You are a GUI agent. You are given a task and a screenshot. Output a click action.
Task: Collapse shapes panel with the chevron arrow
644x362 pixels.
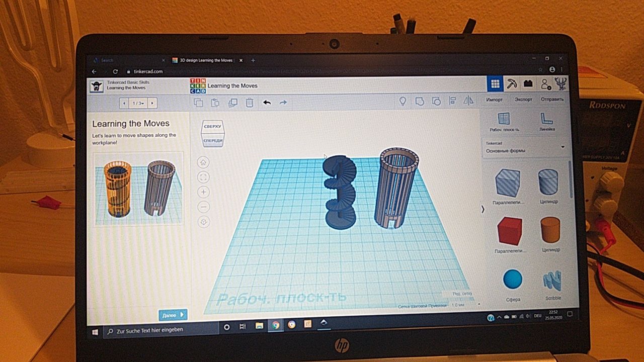click(x=482, y=210)
